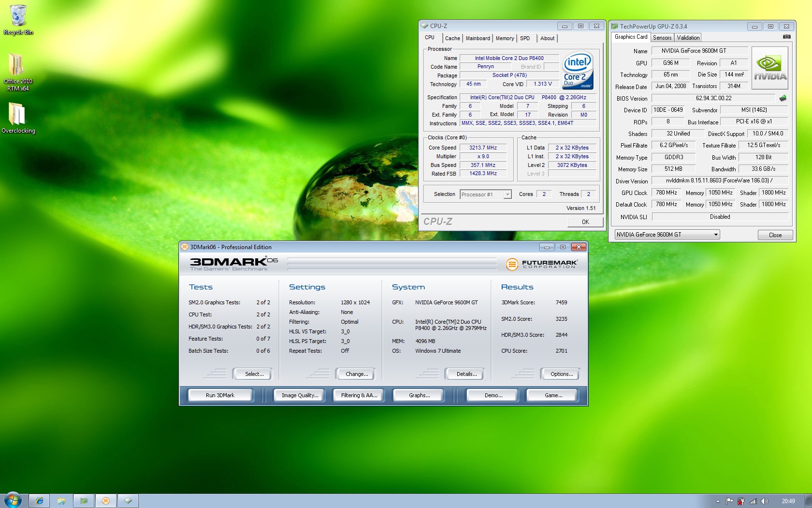Click the 3DMark06 title bar icon

pyautogui.click(x=184, y=247)
